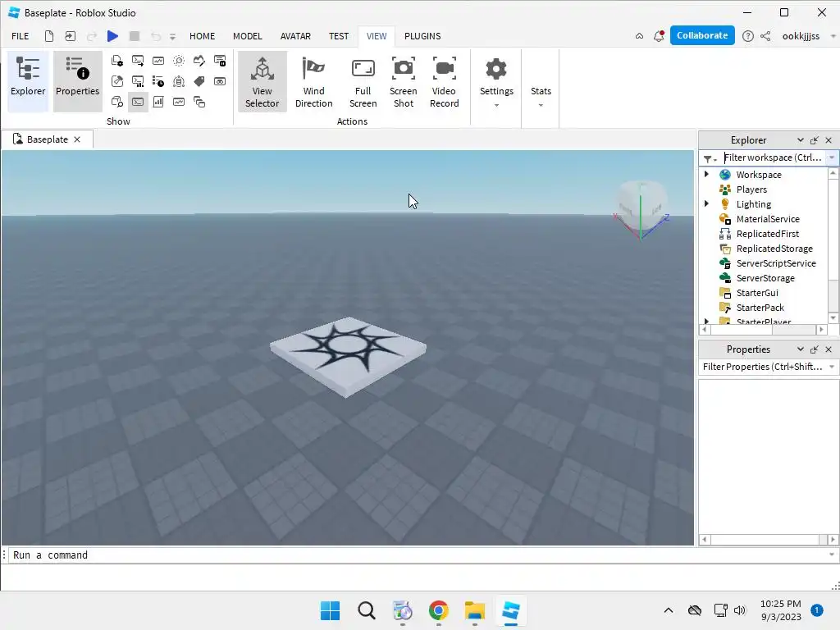This screenshot has width=840, height=630.
Task: Click the Filter workspace search field
Action: [x=772, y=157]
